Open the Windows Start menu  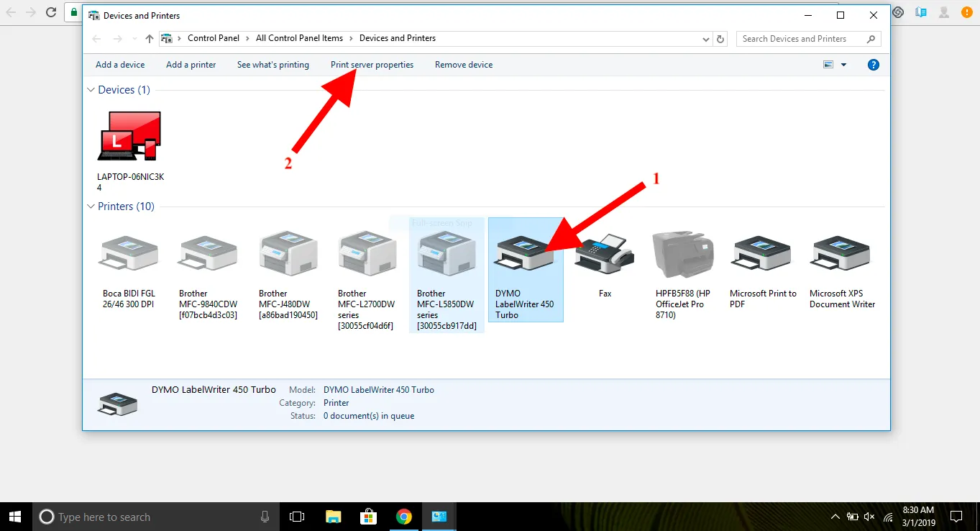16,517
